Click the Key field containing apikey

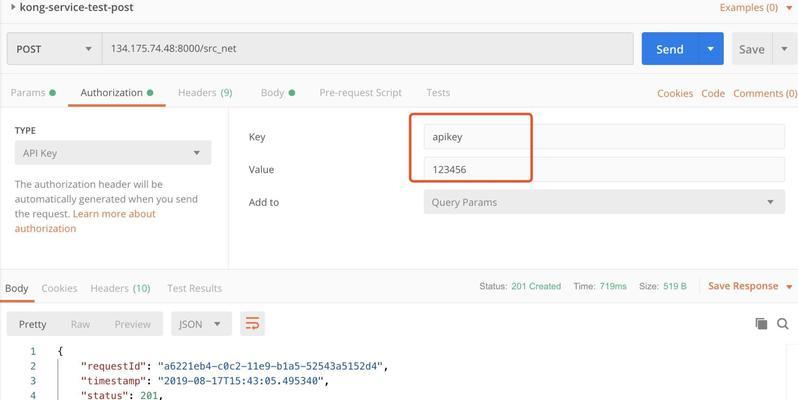[604, 136]
